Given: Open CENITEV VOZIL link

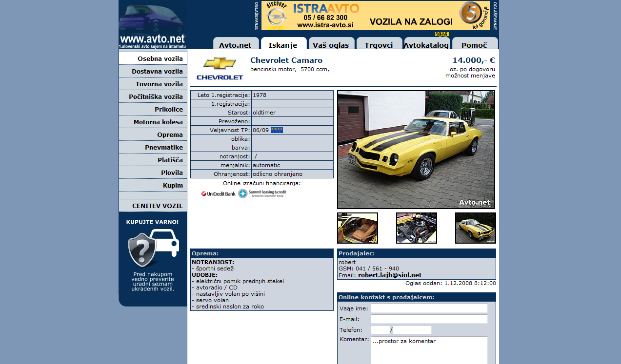Looking at the screenshot, I should [153, 206].
